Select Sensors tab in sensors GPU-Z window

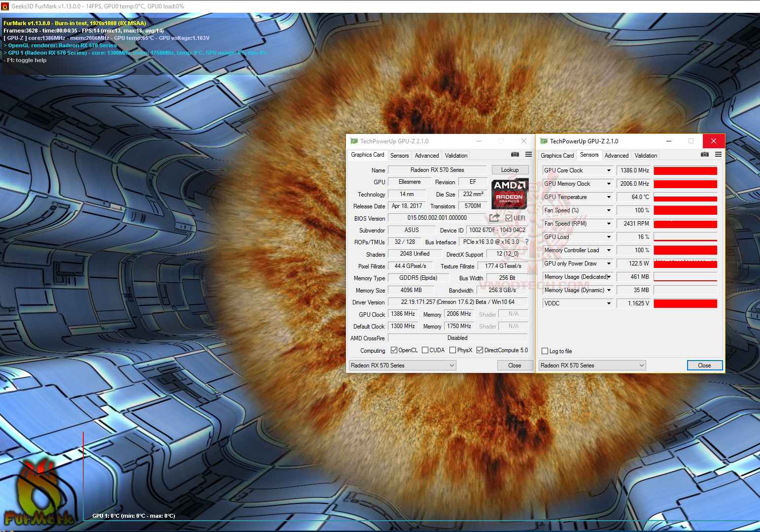point(589,155)
